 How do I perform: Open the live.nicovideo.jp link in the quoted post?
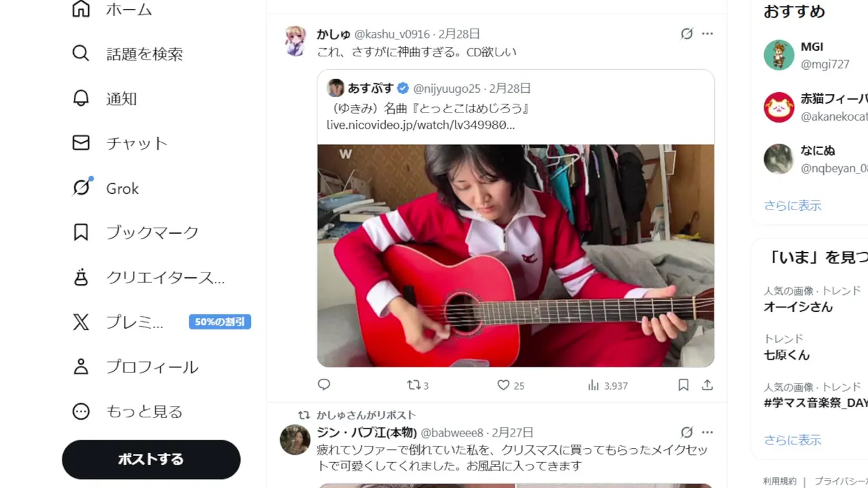pyautogui.click(x=420, y=125)
